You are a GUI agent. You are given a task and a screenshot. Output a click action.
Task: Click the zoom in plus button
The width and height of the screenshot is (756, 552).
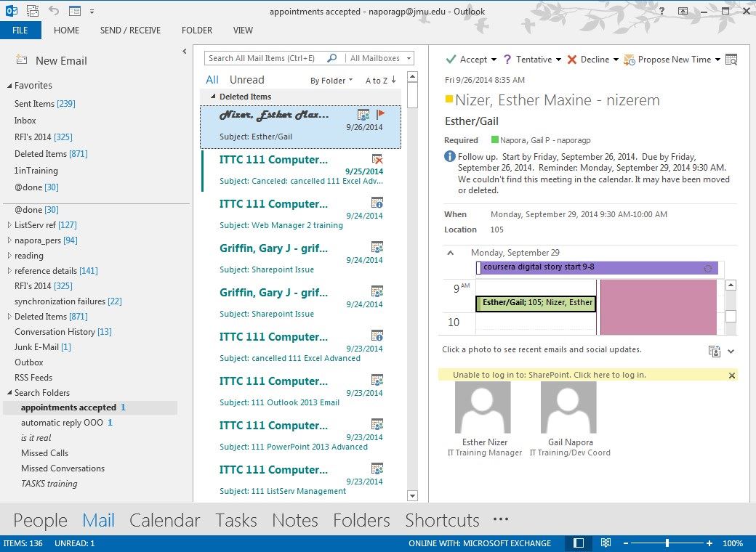tap(709, 543)
